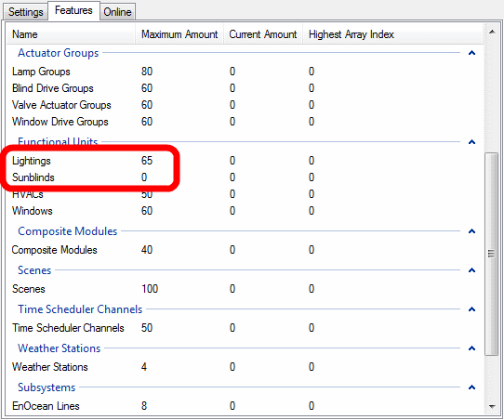Click the scrollbar up arrow
The image size is (504, 420).
pos(492,32)
